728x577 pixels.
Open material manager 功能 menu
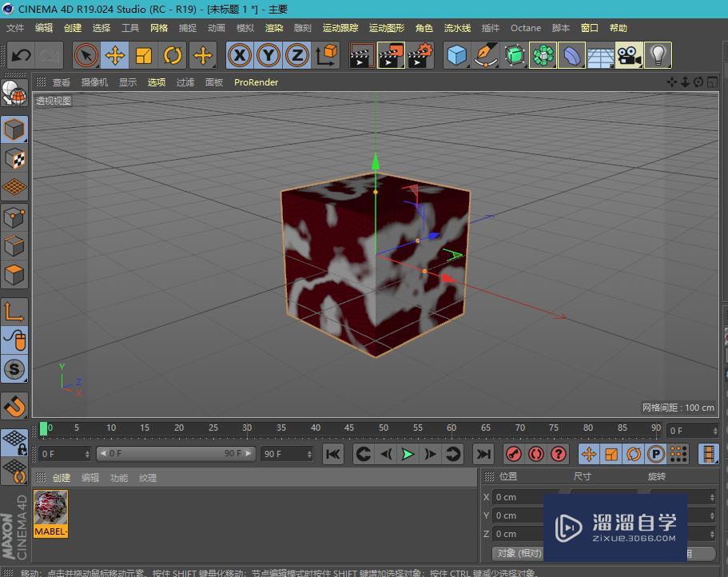click(119, 478)
